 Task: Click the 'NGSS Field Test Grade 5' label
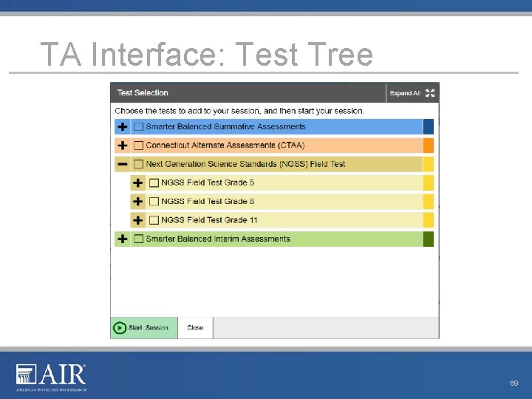[208, 183]
